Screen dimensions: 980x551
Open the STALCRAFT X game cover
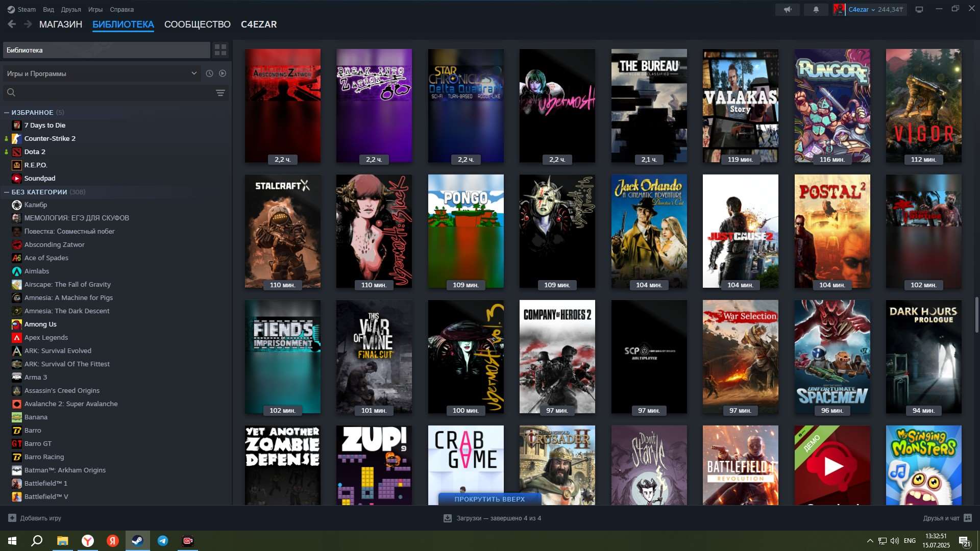coord(283,231)
